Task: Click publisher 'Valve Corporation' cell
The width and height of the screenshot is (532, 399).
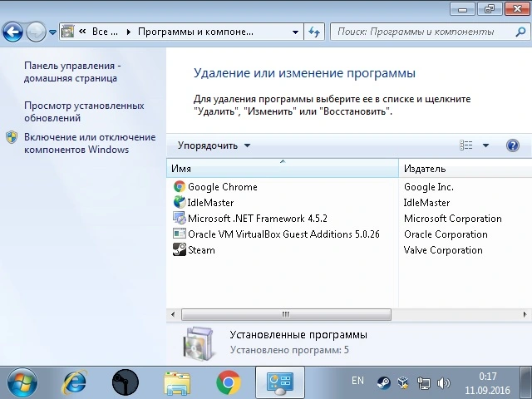Action: [x=443, y=250]
